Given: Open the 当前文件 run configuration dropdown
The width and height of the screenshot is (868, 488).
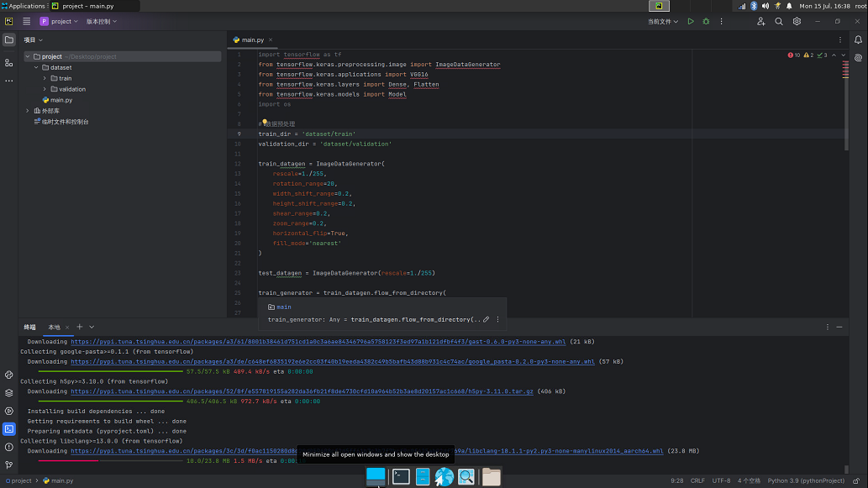Looking at the screenshot, I should 663,21.
